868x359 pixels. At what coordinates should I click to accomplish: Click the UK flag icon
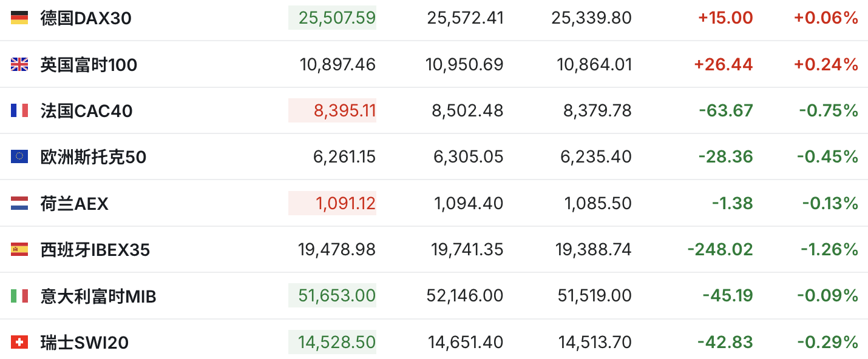19,64
